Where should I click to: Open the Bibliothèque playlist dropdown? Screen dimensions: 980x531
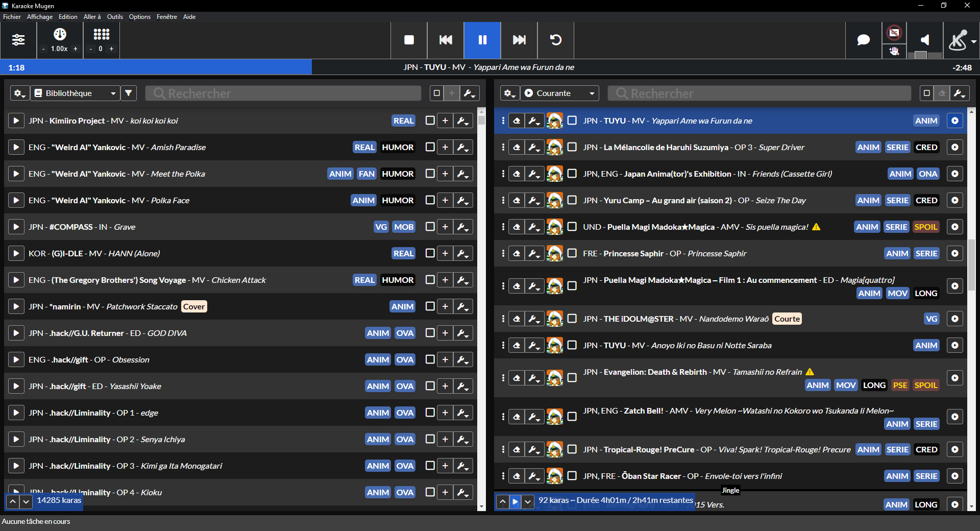pyautogui.click(x=75, y=93)
